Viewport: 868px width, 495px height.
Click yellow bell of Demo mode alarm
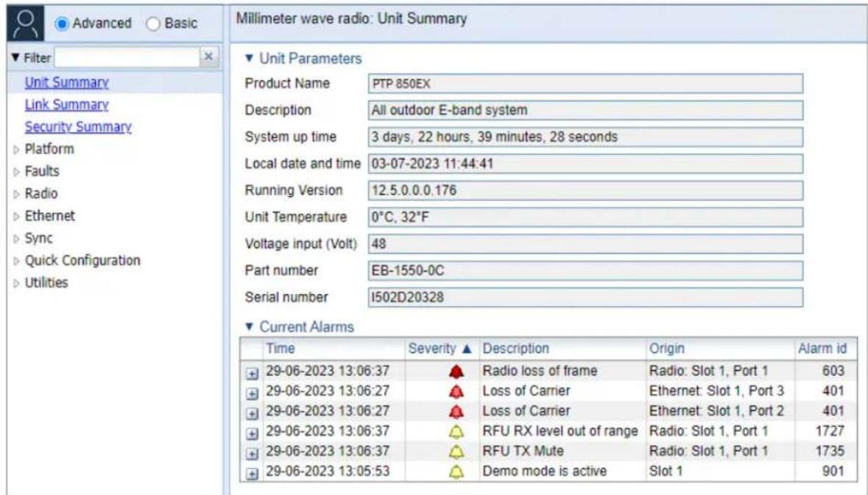coord(456,471)
